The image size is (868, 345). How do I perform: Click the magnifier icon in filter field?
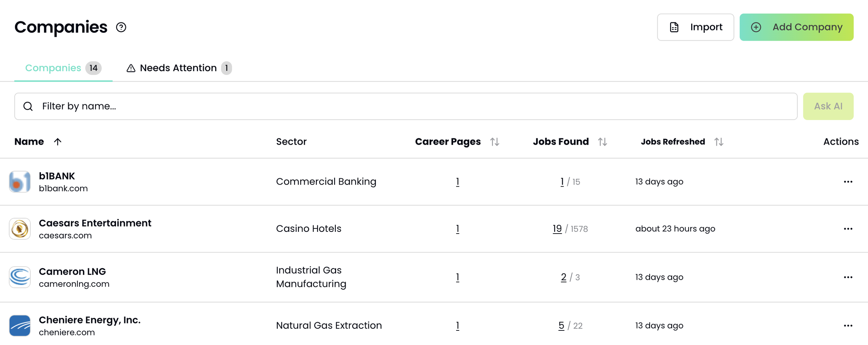tap(28, 106)
